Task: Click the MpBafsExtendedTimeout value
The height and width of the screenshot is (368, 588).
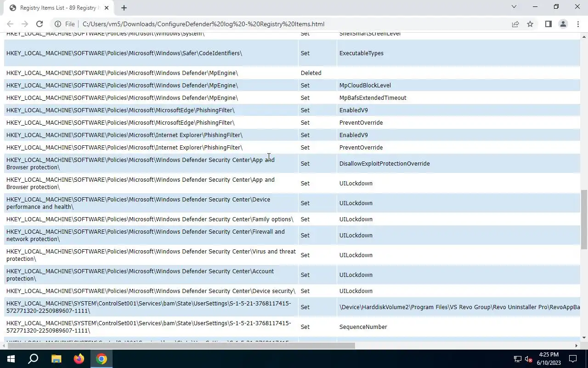Action: coord(373,98)
